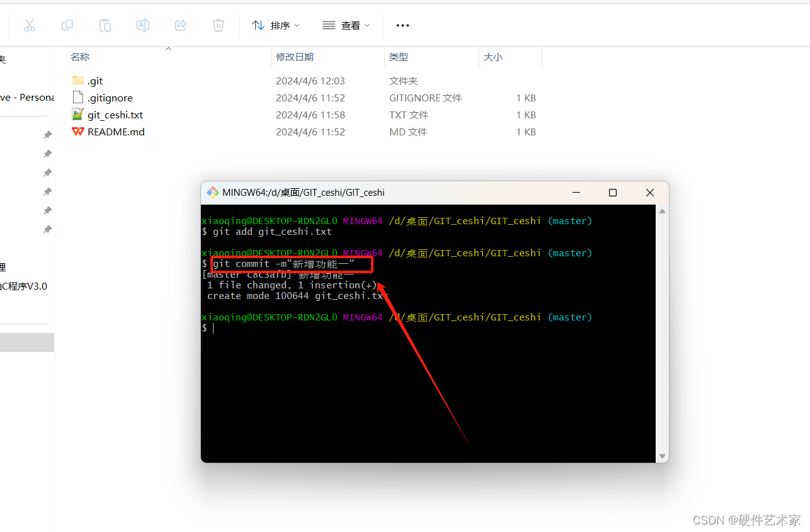Click the Copy icon in Explorer toolbar
810x532 pixels.
[x=67, y=25]
